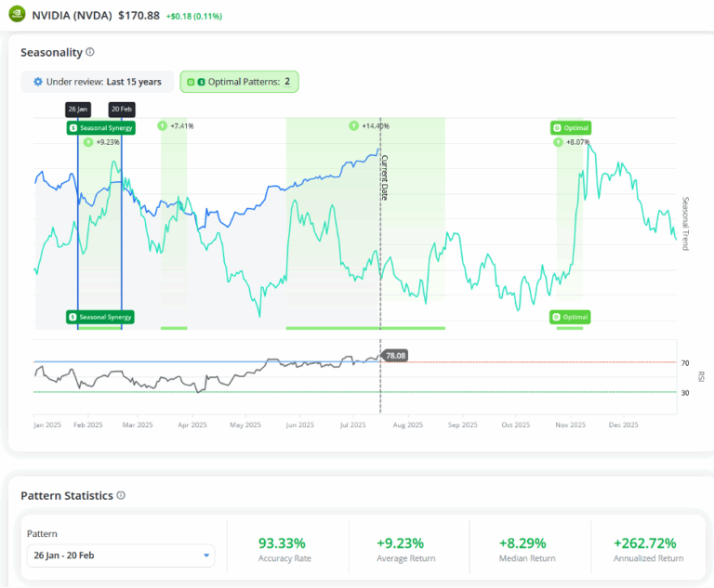Click the up-arrow icon beside +7.41%
Screen dimensions: 714x588
162,125
